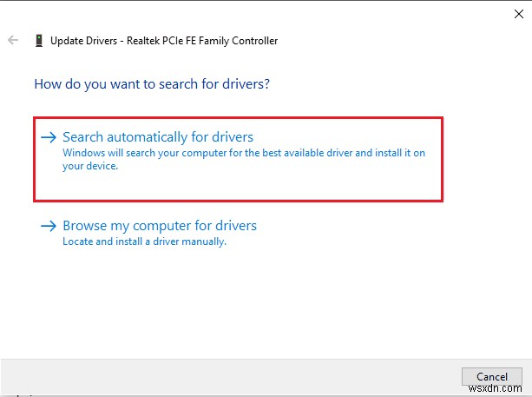Click the device icon beside Update Drivers
Screen dimensions: 532x397
click(38, 40)
